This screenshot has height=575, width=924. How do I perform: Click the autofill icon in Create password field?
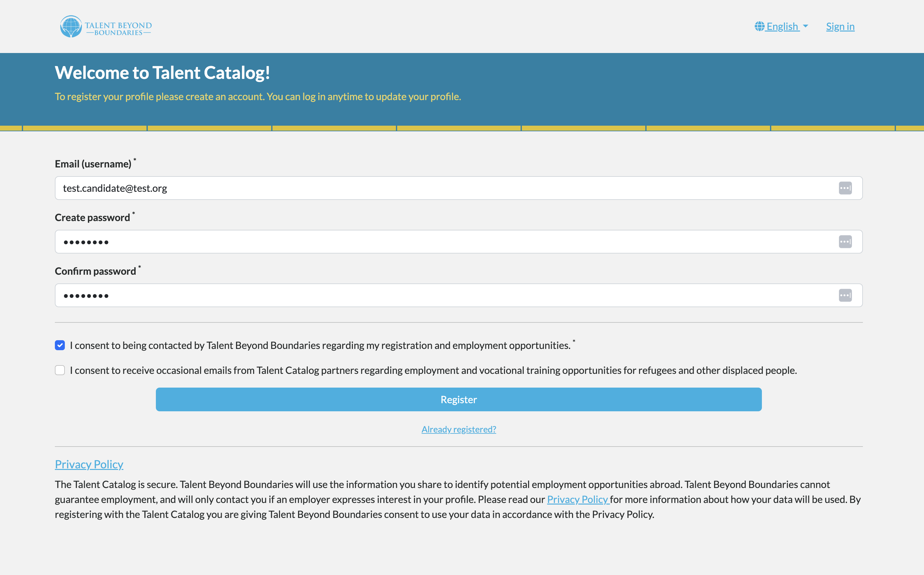(x=845, y=241)
